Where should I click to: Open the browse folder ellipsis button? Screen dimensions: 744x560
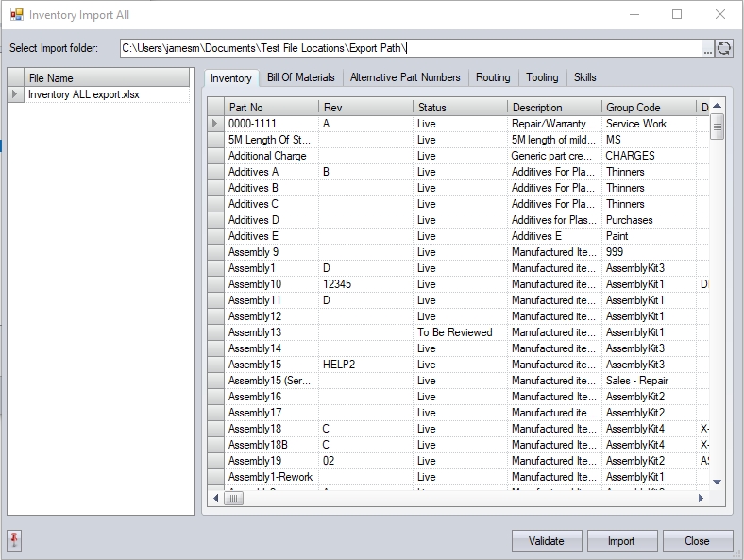(708, 48)
